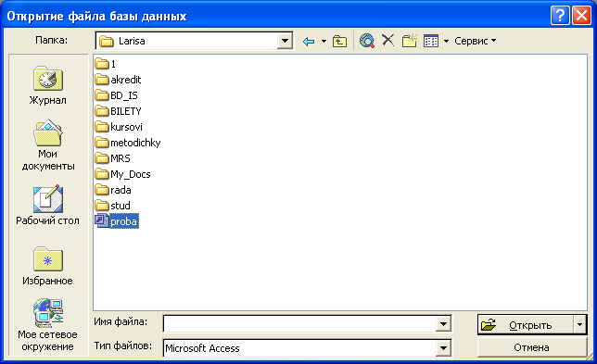Screen dimensions: 597x364
Task: Select the akredit folder
Action: [x=118, y=80]
